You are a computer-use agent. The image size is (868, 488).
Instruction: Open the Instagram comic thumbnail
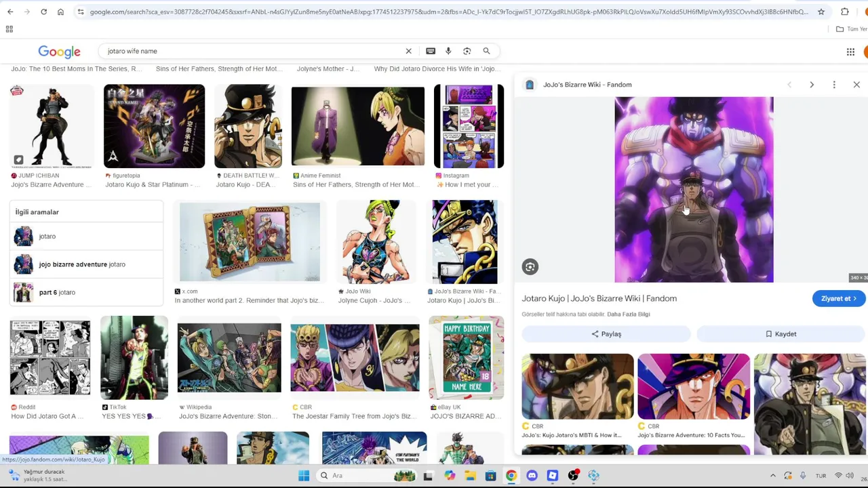point(469,127)
